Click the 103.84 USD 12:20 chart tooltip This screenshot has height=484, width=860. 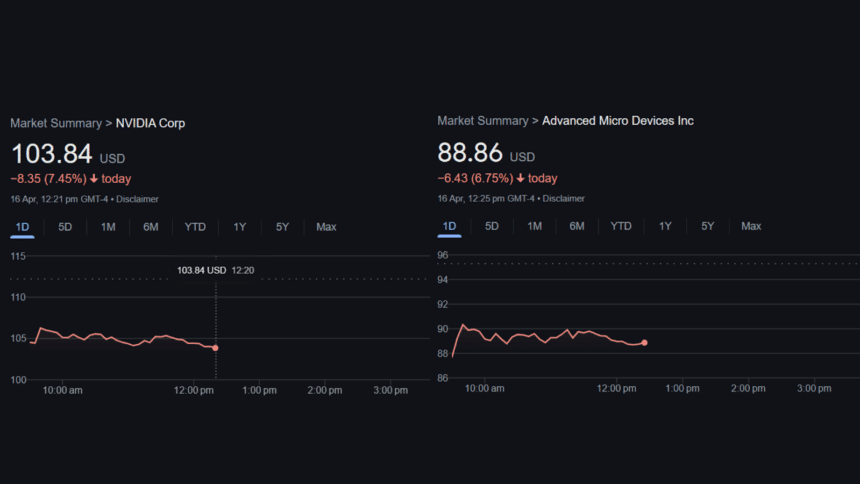[215, 270]
